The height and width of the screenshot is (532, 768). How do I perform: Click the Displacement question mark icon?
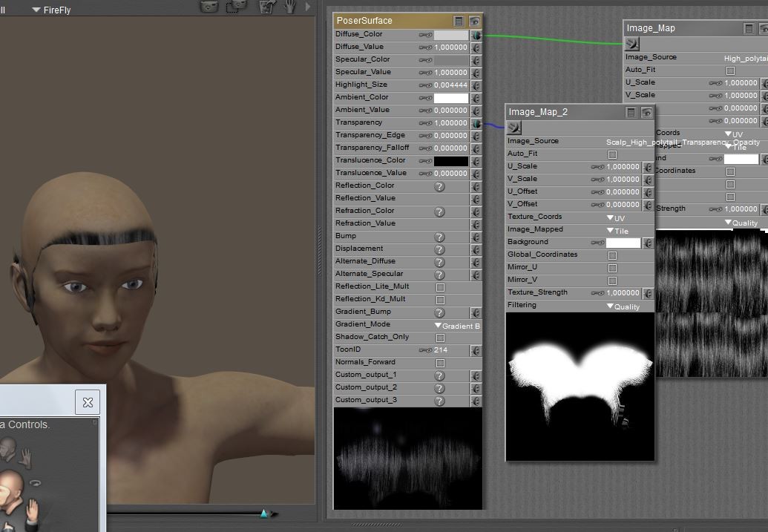point(439,249)
